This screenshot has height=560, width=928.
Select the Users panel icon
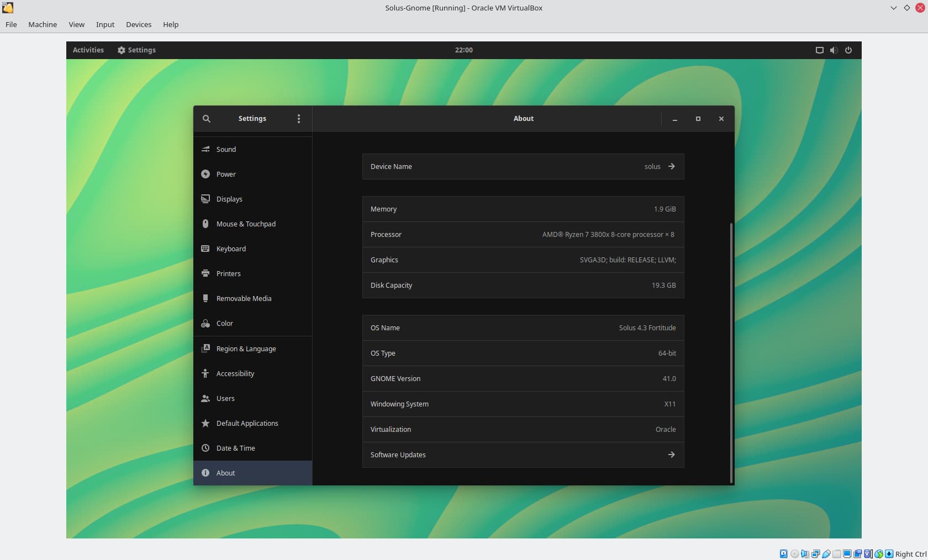(x=205, y=398)
